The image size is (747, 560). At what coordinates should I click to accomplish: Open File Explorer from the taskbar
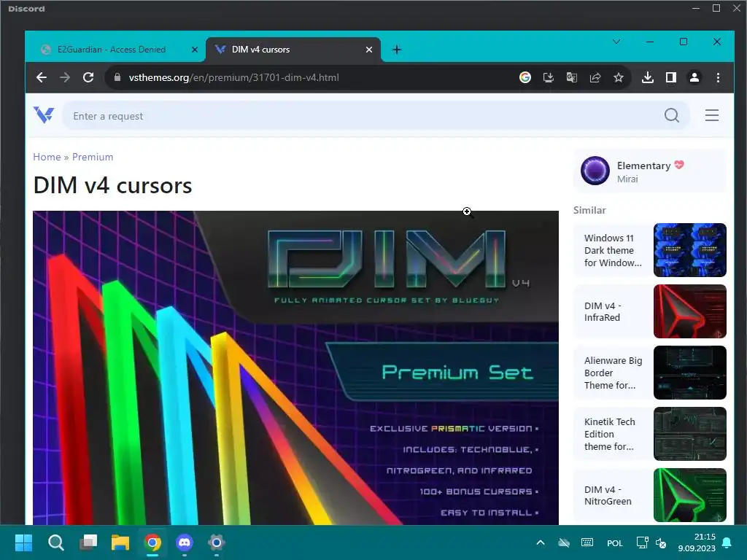point(120,542)
